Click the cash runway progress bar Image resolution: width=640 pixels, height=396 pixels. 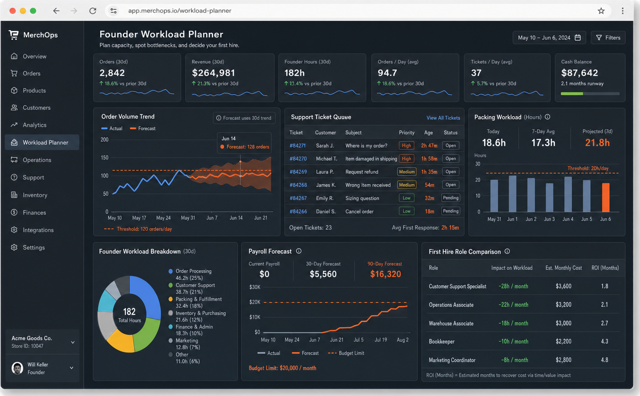click(590, 93)
